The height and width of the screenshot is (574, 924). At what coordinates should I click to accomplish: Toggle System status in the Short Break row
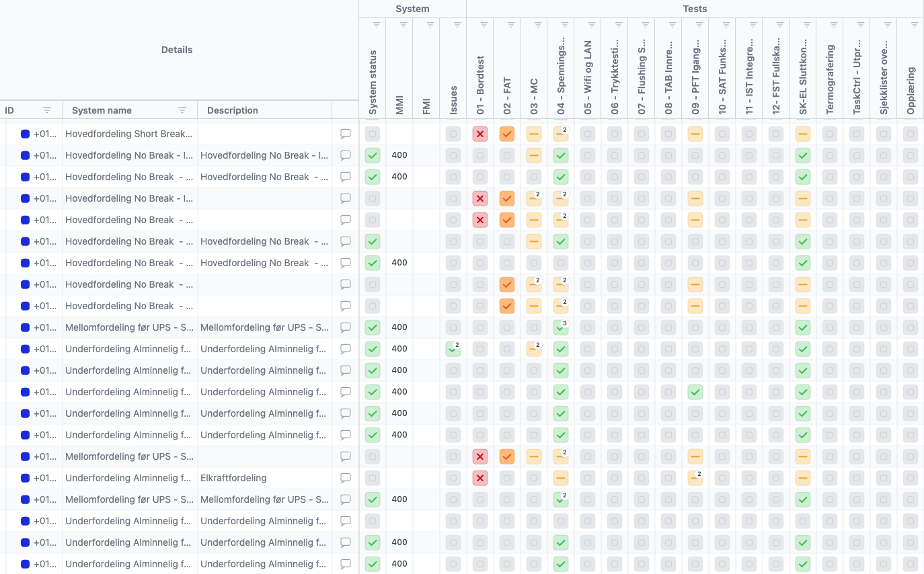(373, 134)
